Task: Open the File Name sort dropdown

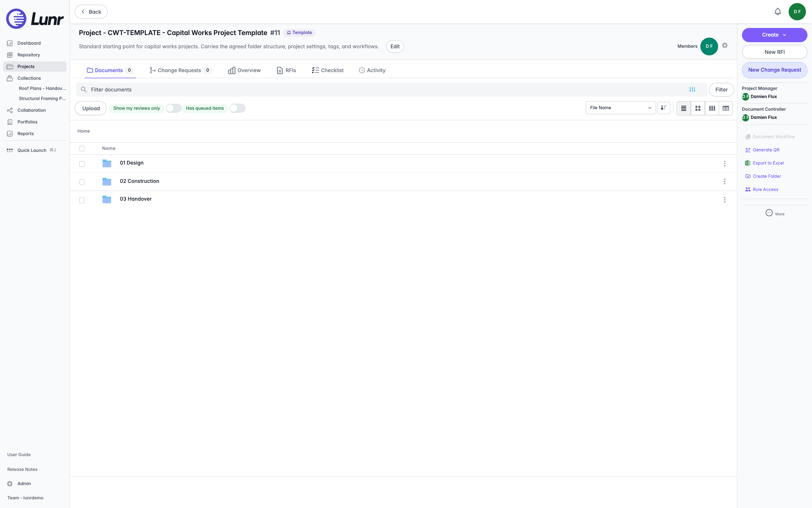Action: (620, 108)
